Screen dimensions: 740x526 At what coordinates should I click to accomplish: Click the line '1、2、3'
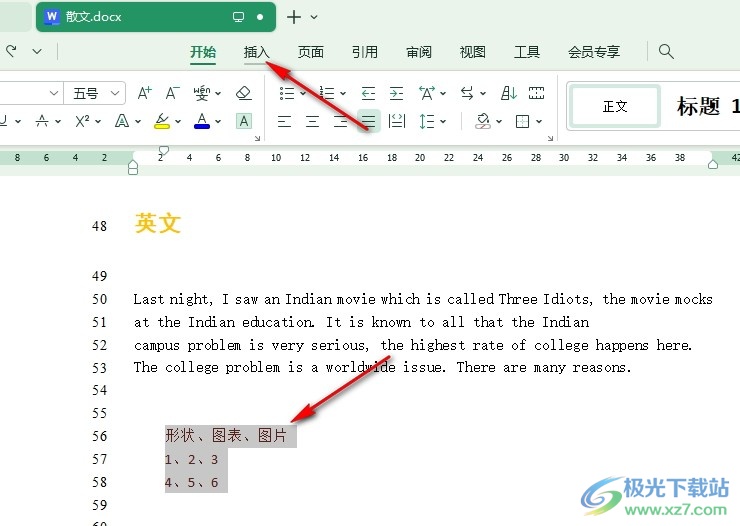click(192, 459)
